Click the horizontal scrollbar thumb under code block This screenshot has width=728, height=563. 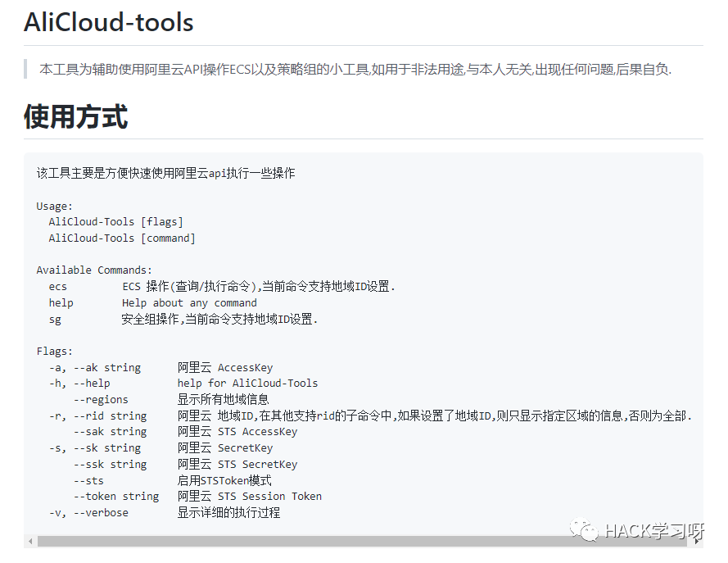362,541
